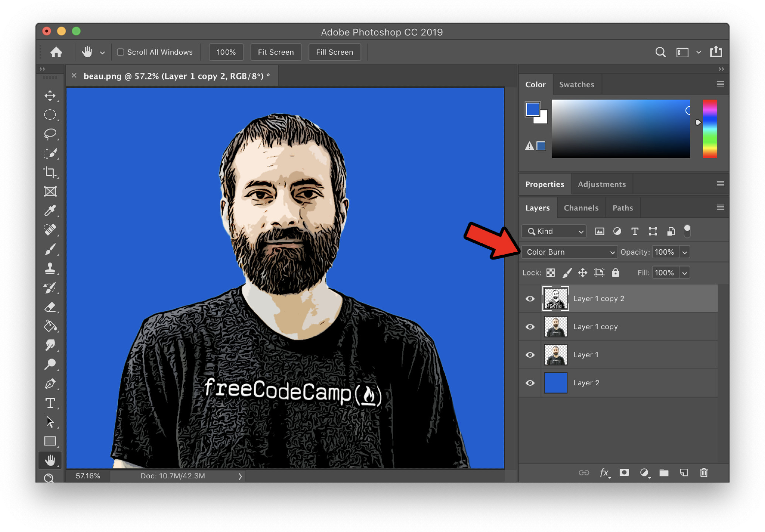Click the Hand tool in left toolbar
The width and height of the screenshot is (765, 532).
[50, 460]
